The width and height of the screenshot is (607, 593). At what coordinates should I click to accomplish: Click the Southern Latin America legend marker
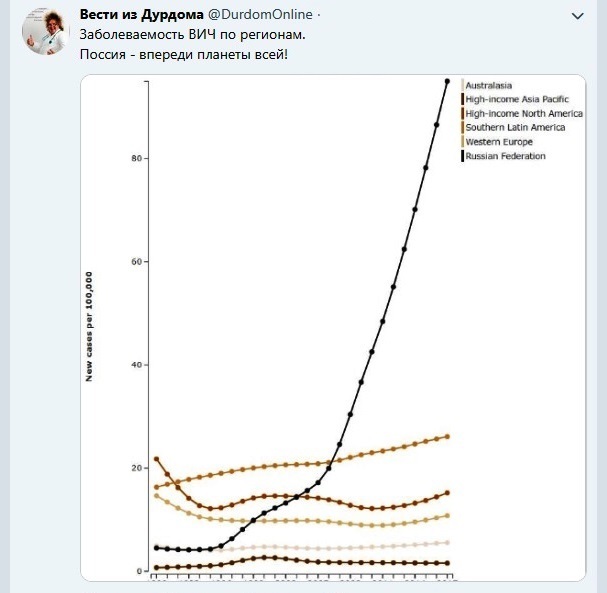[462, 127]
